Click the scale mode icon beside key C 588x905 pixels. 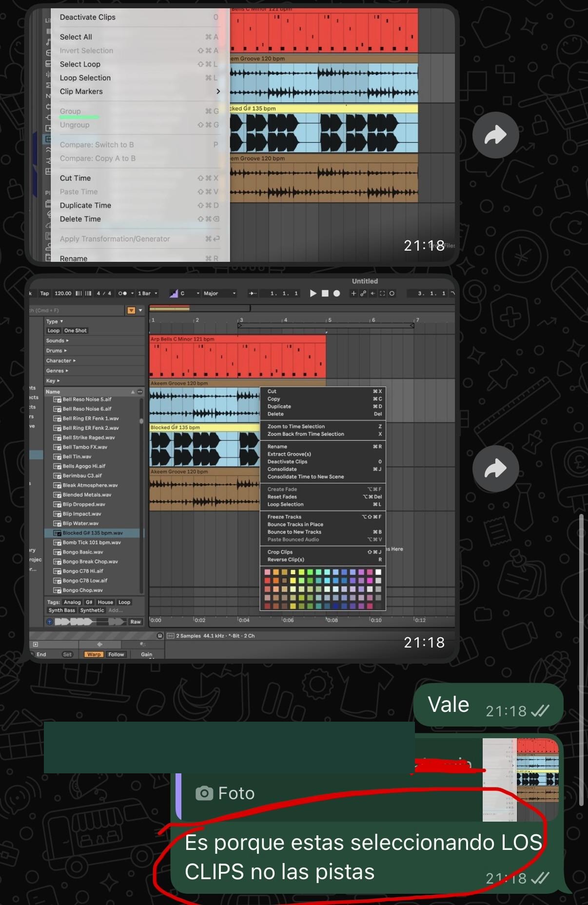174,294
